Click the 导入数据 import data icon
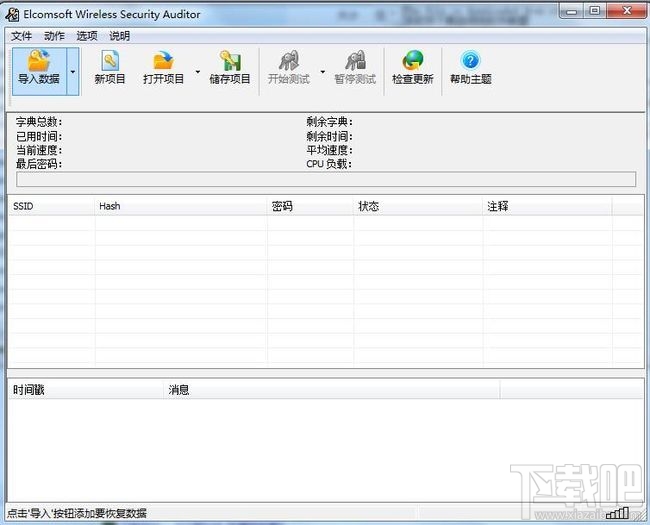This screenshot has height=525, width=650. [x=39, y=71]
